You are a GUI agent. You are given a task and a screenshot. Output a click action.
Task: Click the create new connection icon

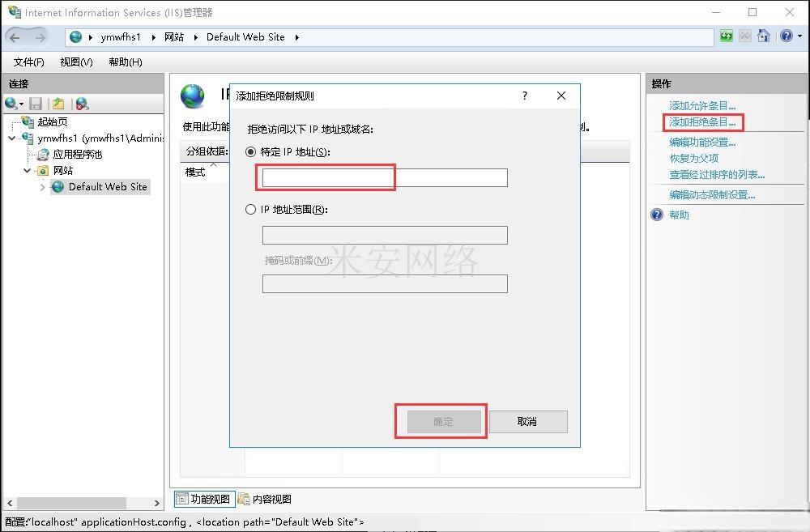(11, 104)
